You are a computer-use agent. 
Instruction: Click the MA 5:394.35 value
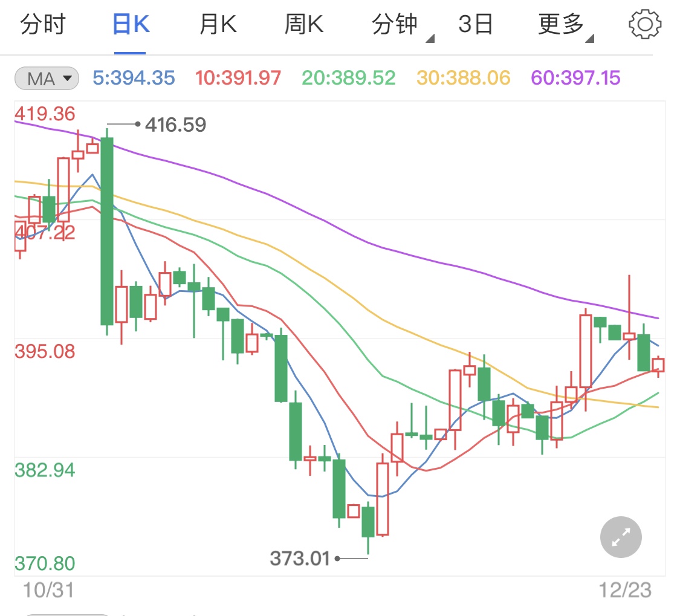click(134, 78)
